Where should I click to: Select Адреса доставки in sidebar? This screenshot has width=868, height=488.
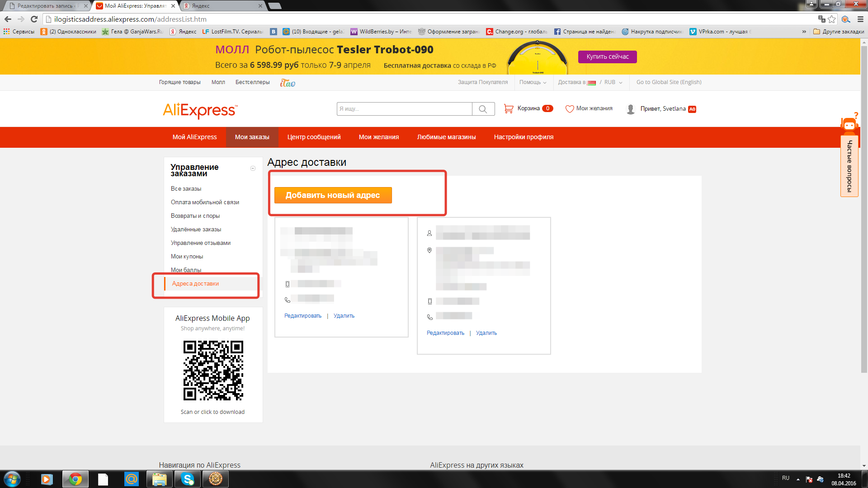coord(195,284)
